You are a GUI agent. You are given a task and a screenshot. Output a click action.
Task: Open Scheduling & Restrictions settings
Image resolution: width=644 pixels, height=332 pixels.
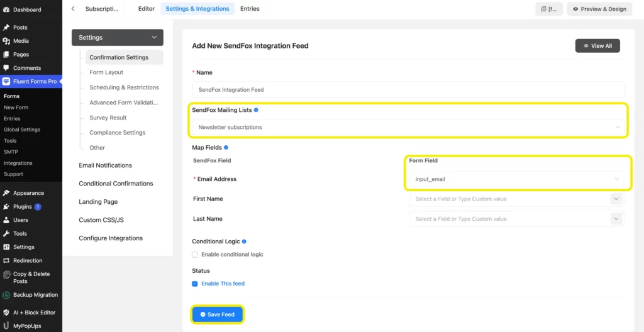(x=124, y=87)
